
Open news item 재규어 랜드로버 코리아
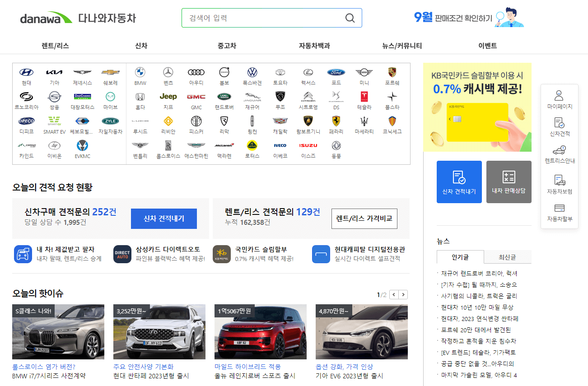[479, 274]
